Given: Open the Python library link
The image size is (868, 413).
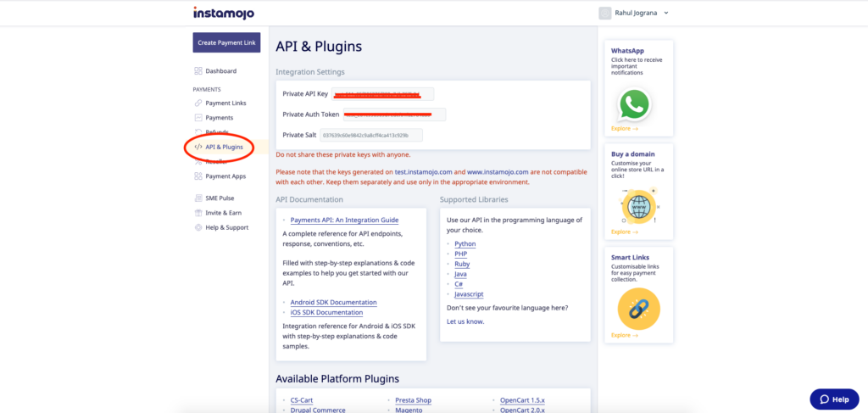Looking at the screenshot, I should [465, 244].
